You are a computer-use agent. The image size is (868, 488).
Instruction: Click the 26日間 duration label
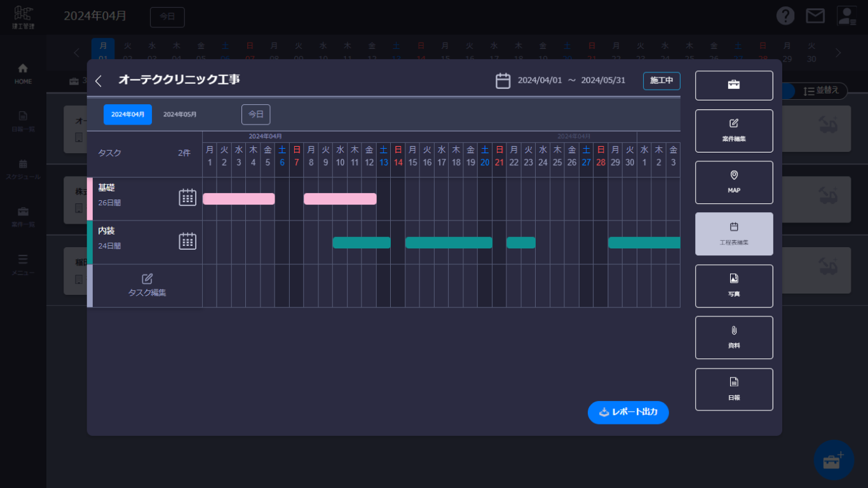(x=109, y=203)
